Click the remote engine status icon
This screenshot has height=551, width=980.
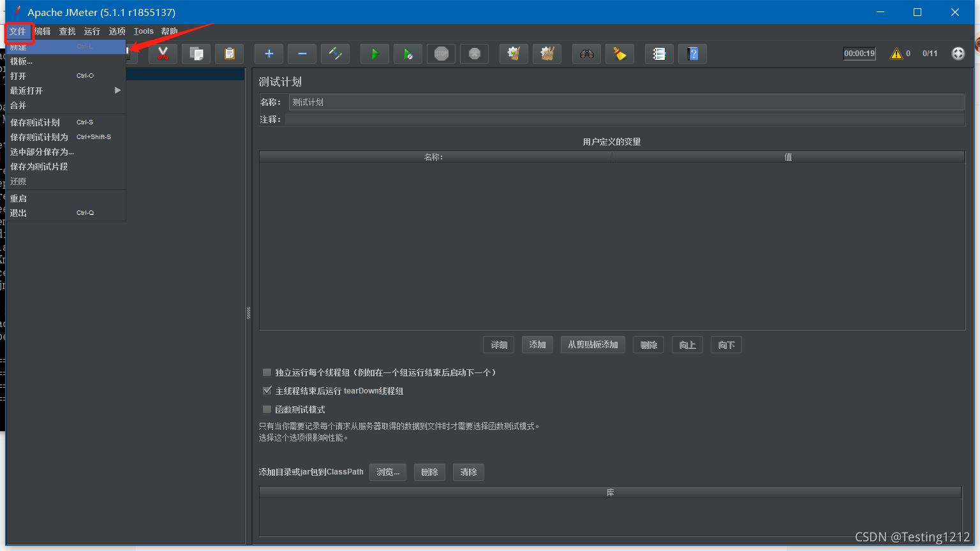tap(958, 54)
